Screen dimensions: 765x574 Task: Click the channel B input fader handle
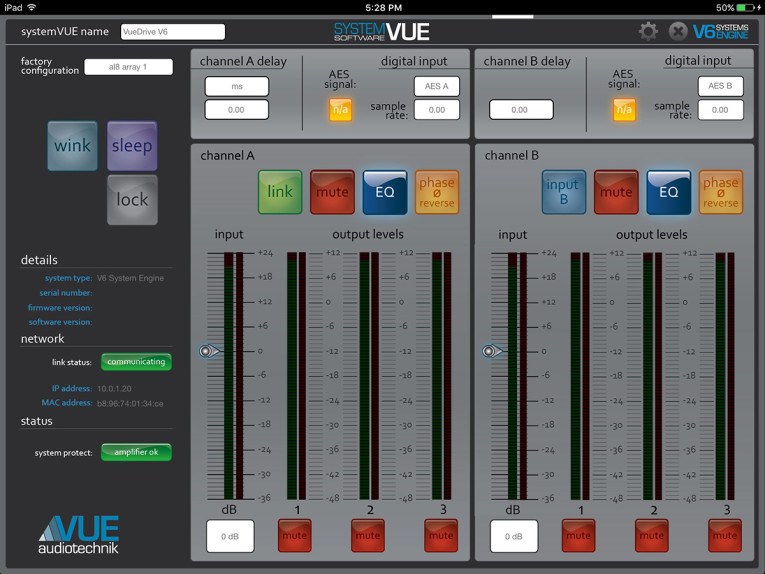point(492,351)
